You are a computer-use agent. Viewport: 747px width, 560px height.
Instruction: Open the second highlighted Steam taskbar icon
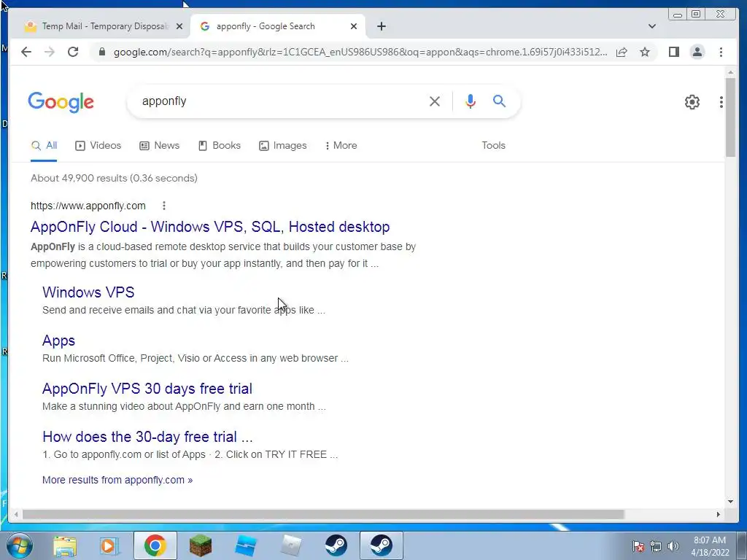382,545
